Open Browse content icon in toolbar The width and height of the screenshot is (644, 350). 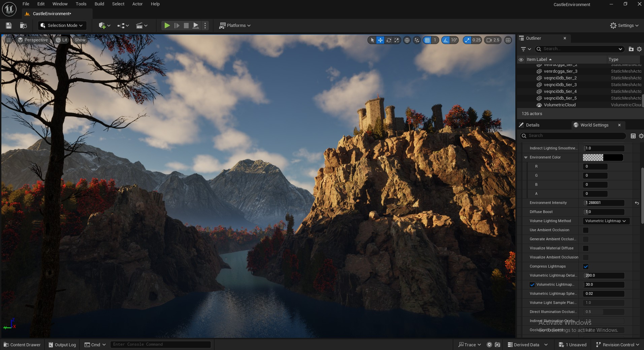(x=23, y=26)
